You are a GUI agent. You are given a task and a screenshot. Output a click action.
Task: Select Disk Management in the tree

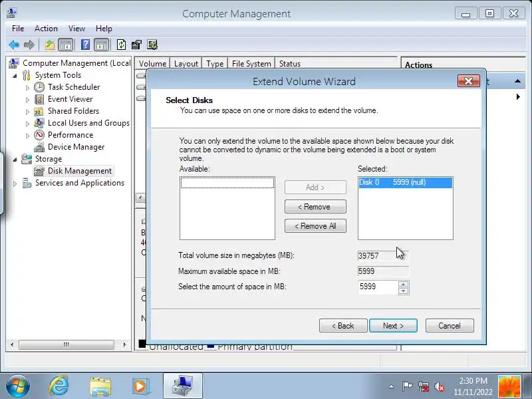(80, 171)
